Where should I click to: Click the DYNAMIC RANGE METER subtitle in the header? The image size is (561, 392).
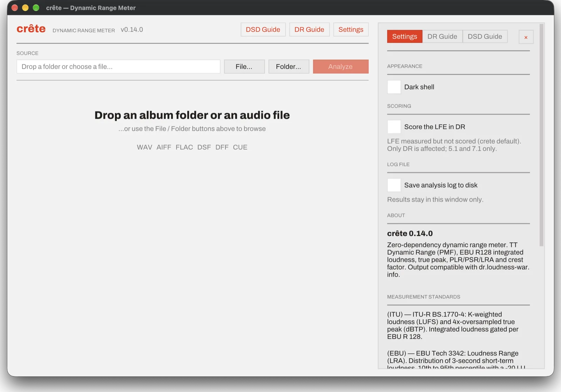coord(84,31)
